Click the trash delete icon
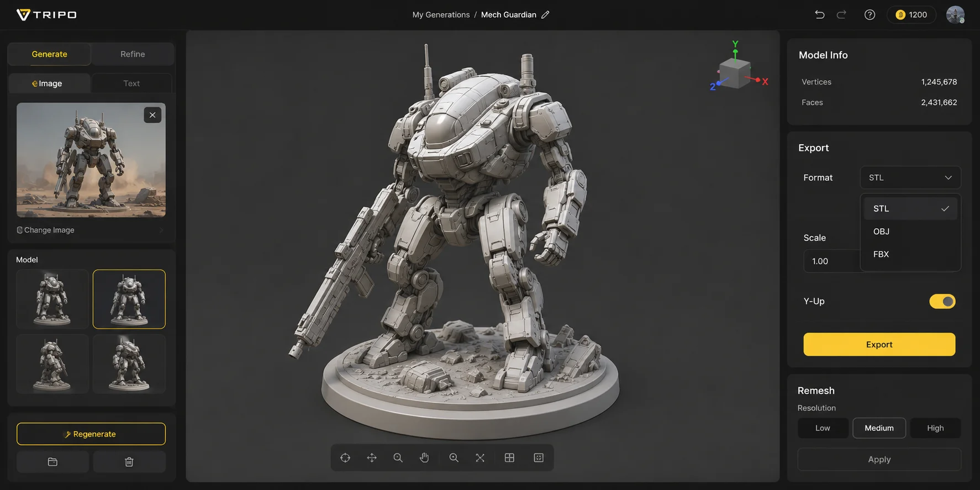This screenshot has height=490, width=980. click(129, 462)
